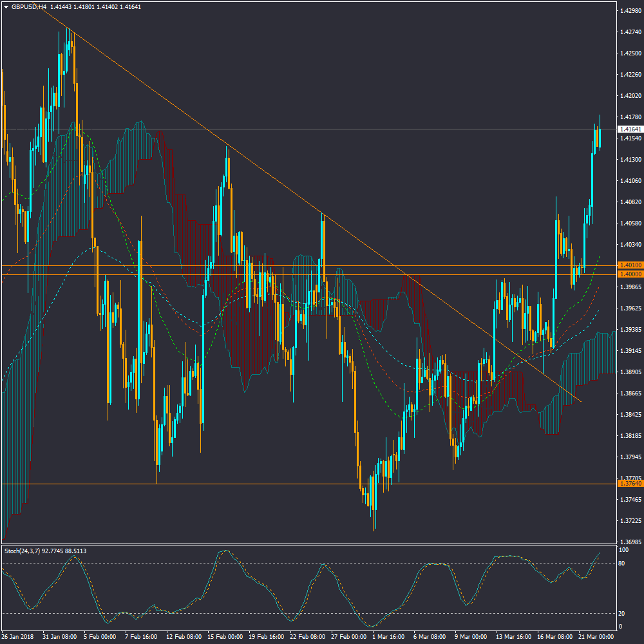644x644 pixels.
Task: Click the 1 Mar 16:00 time label
Action: click(390, 637)
